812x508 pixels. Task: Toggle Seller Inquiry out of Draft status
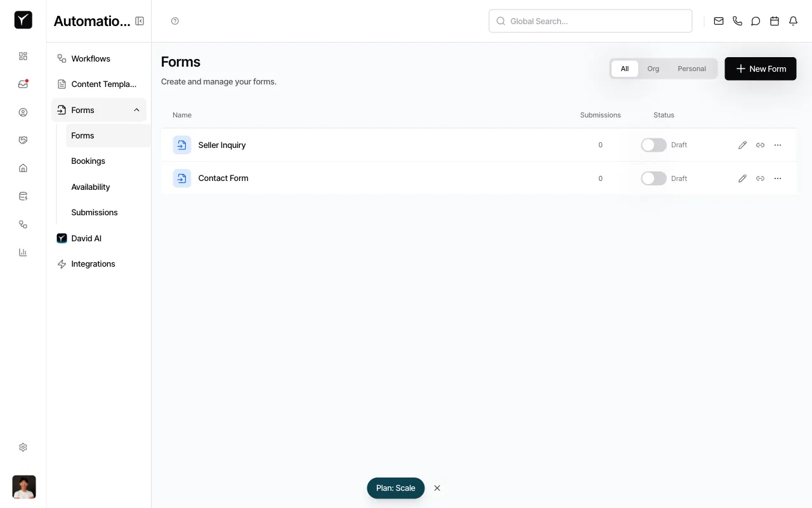point(653,145)
